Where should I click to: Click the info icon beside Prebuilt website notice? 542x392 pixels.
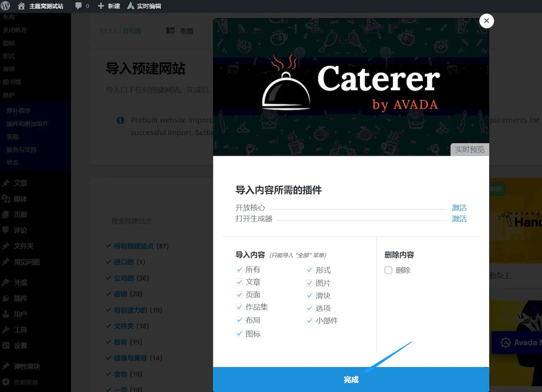[120, 120]
